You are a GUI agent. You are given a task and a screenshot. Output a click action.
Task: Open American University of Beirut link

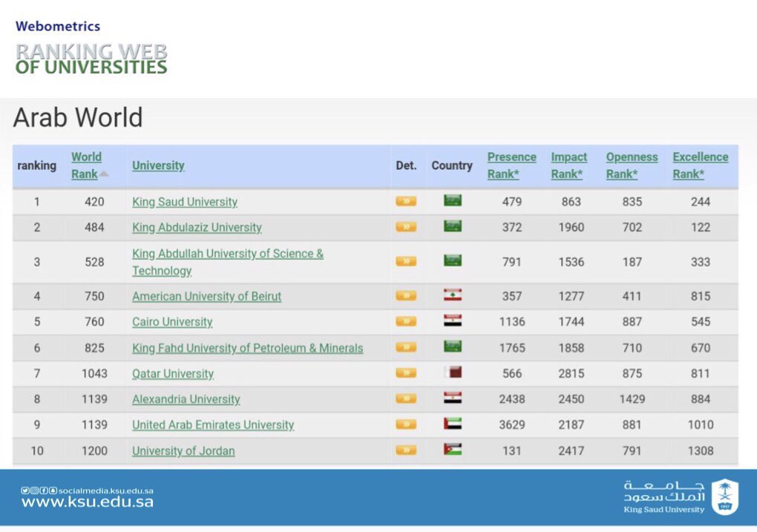pos(206,296)
